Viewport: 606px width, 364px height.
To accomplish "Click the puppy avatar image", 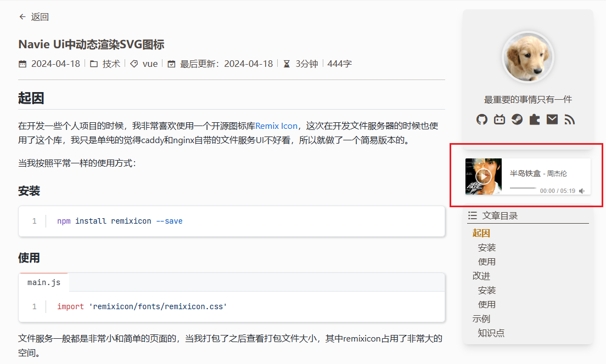I will [x=528, y=57].
